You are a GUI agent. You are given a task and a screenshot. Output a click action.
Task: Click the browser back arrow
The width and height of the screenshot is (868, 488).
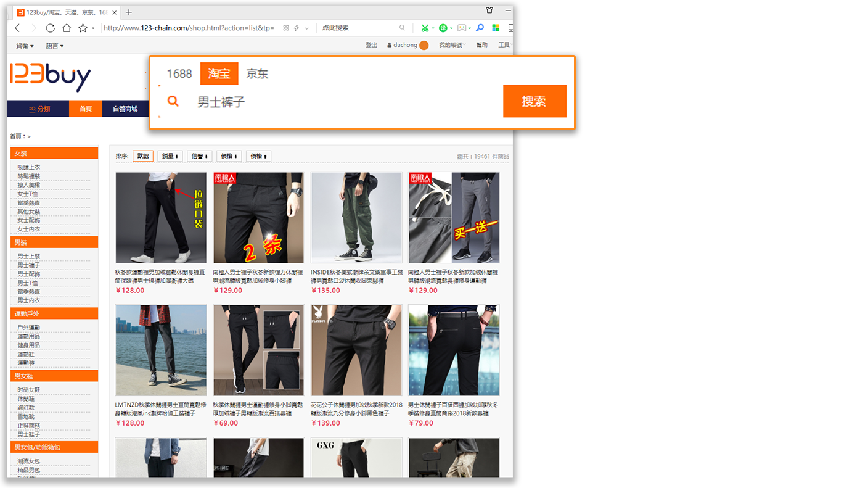click(17, 28)
